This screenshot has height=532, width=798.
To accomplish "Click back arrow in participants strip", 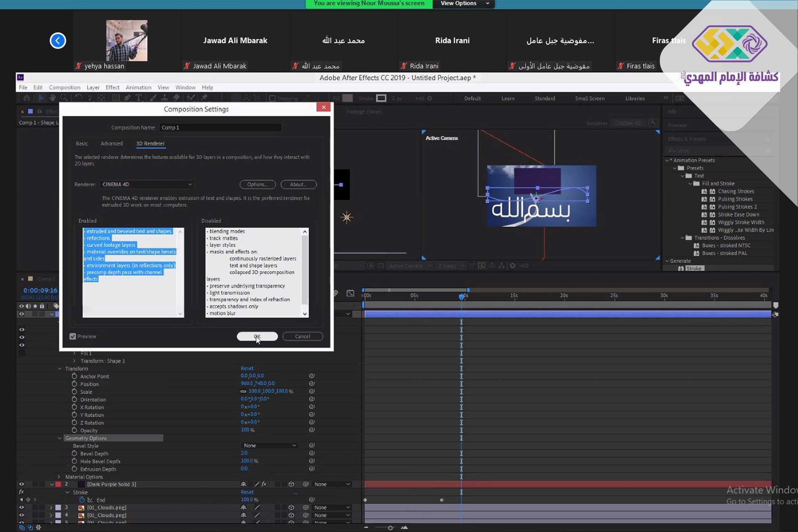I will tap(58, 41).
